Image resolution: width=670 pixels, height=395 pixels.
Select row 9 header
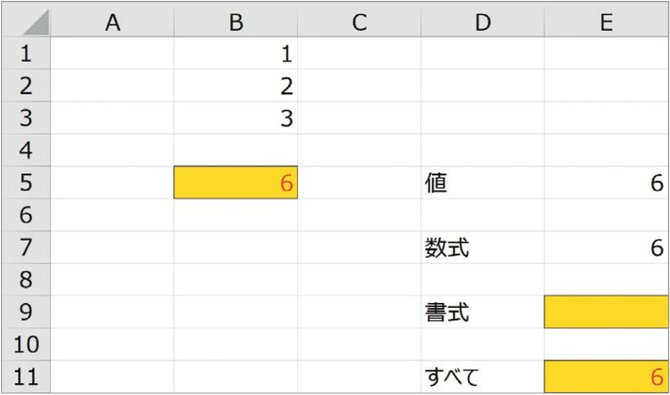point(26,312)
